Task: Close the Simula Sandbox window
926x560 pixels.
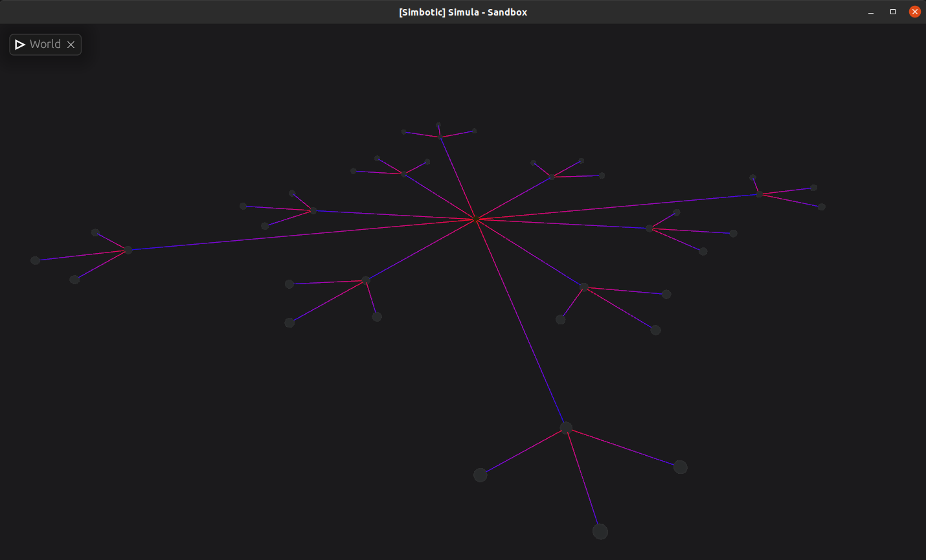Action: [915, 12]
